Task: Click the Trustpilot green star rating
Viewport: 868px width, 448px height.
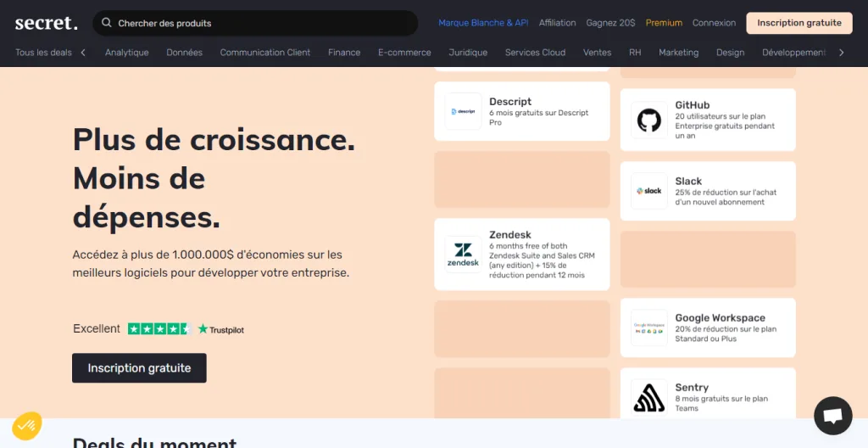Action: (x=159, y=329)
